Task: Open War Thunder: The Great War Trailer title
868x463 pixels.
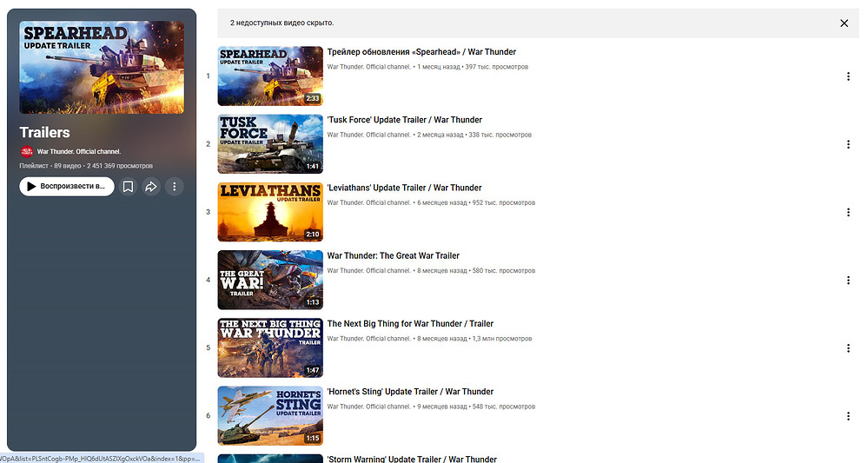Action: pyautogui.click(x=393, y=255)
